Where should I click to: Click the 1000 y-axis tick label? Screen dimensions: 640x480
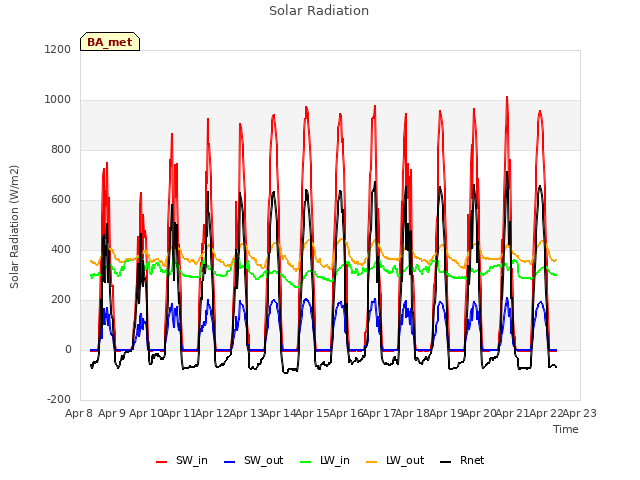(58, 100)
